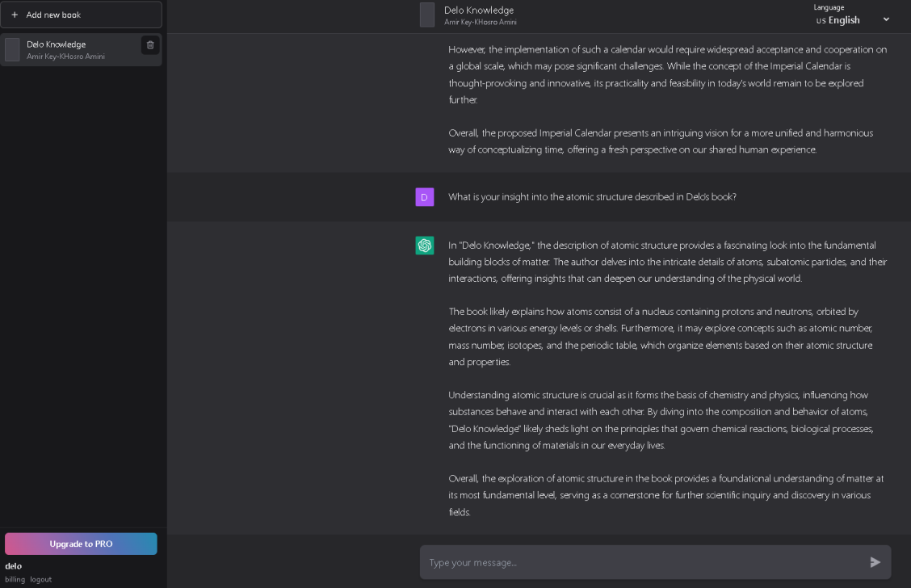Expand the chevron next to English

[x=886, y=19]
